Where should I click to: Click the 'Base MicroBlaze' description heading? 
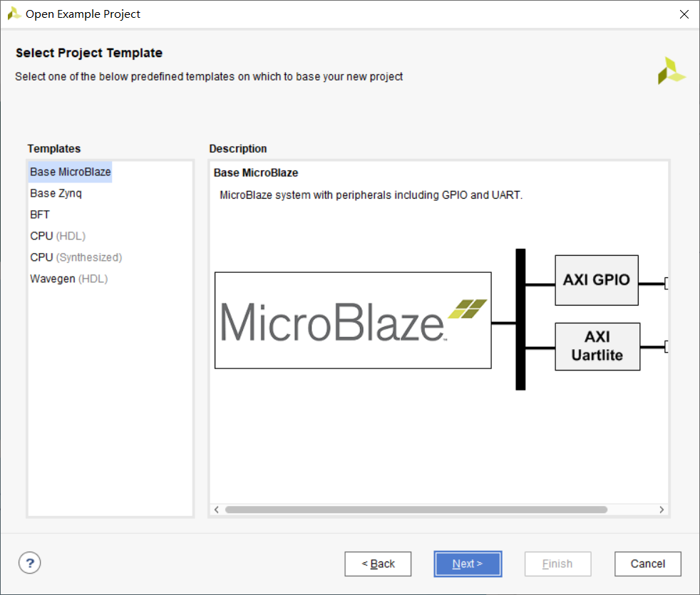click(x=256, y=172)
